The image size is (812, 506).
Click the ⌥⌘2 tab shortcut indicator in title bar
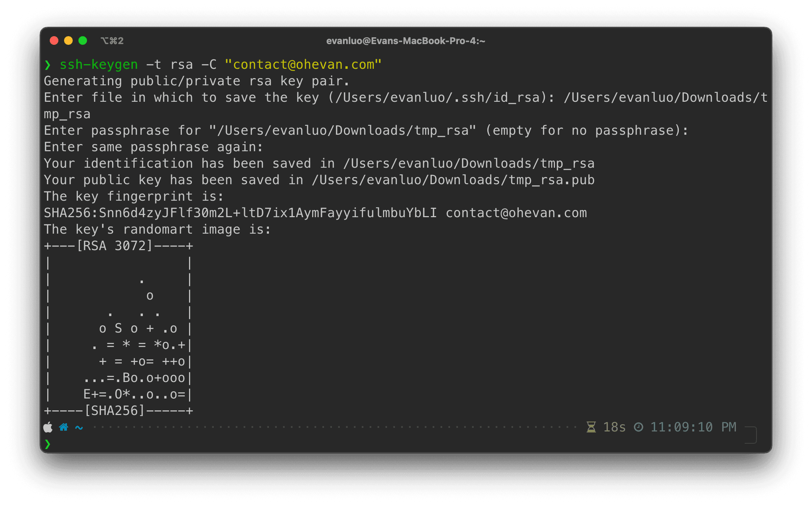point(112,40)
